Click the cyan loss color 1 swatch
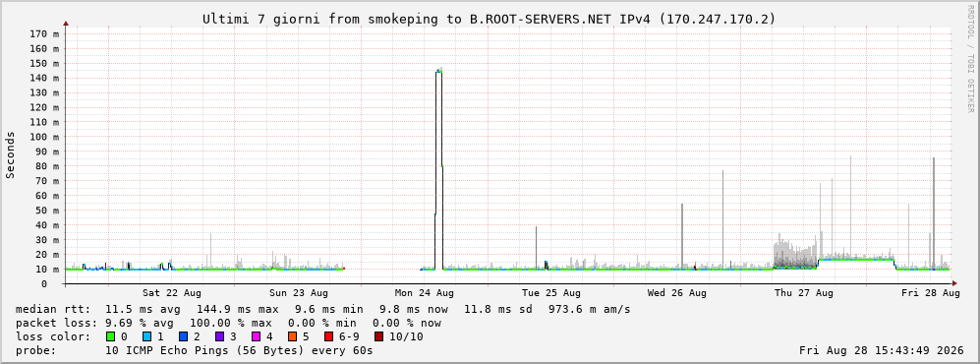980x364 pixels. (147, 336)
